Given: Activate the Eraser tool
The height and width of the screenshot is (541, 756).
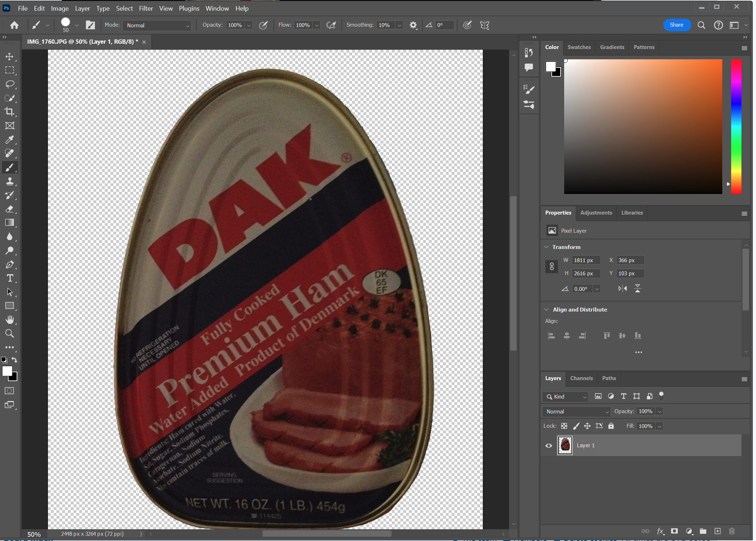Looking at the screenshot, I should tap(10, 209).
